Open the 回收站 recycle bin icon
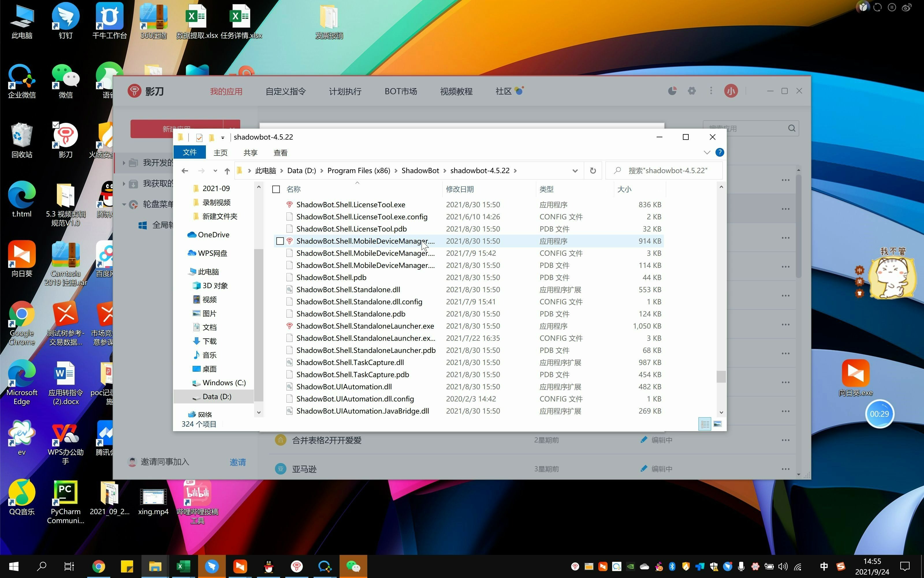Viewport: 924px width, 578px height. (22, 140)
